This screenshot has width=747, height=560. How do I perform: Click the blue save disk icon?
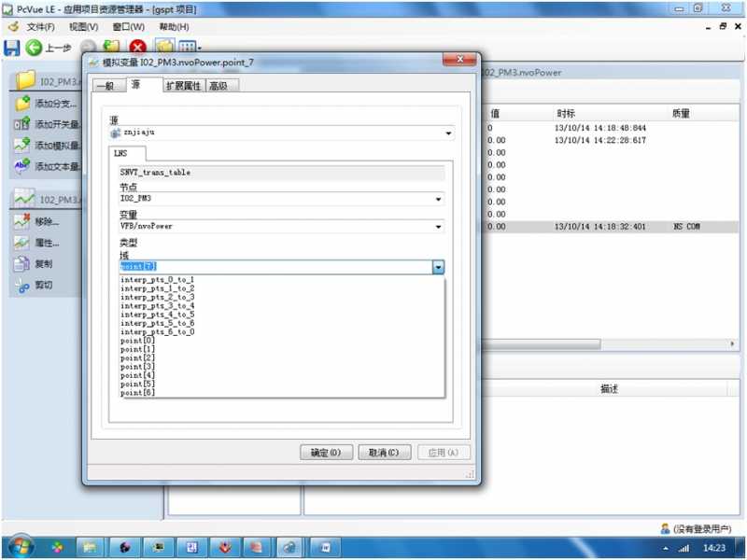tap(11, 48)
